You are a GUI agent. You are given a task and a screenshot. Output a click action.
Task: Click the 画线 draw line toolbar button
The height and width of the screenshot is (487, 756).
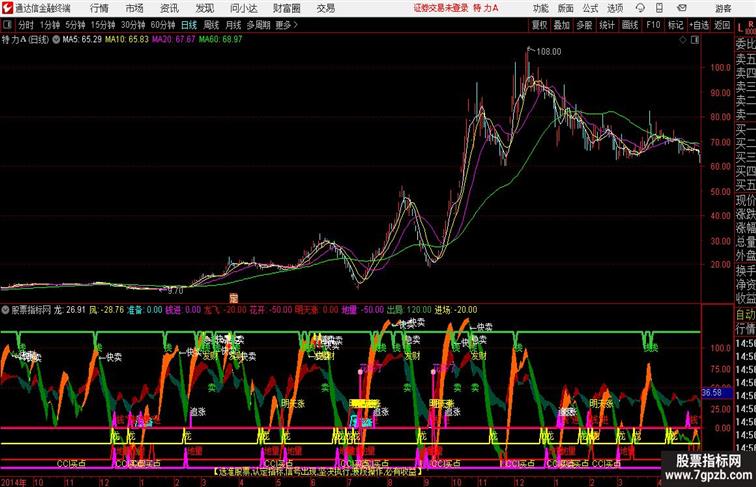[x=630, y=25]
